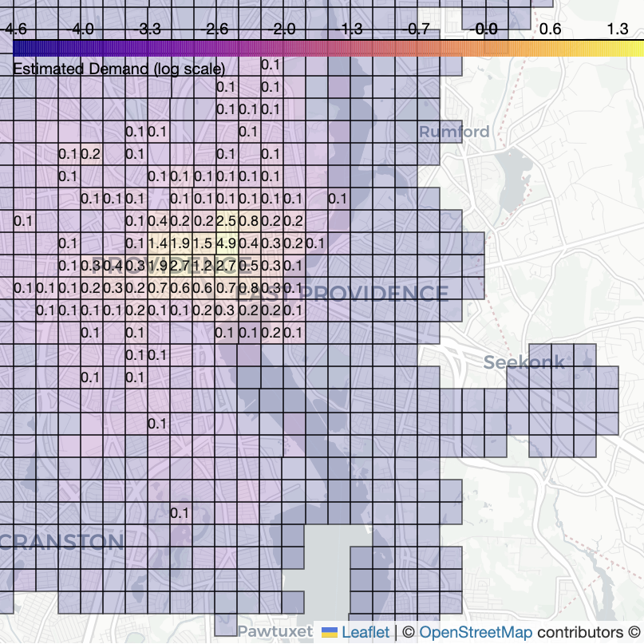
Task: Select the grid cell showing 2.5
Action: (x=226, y=221)
